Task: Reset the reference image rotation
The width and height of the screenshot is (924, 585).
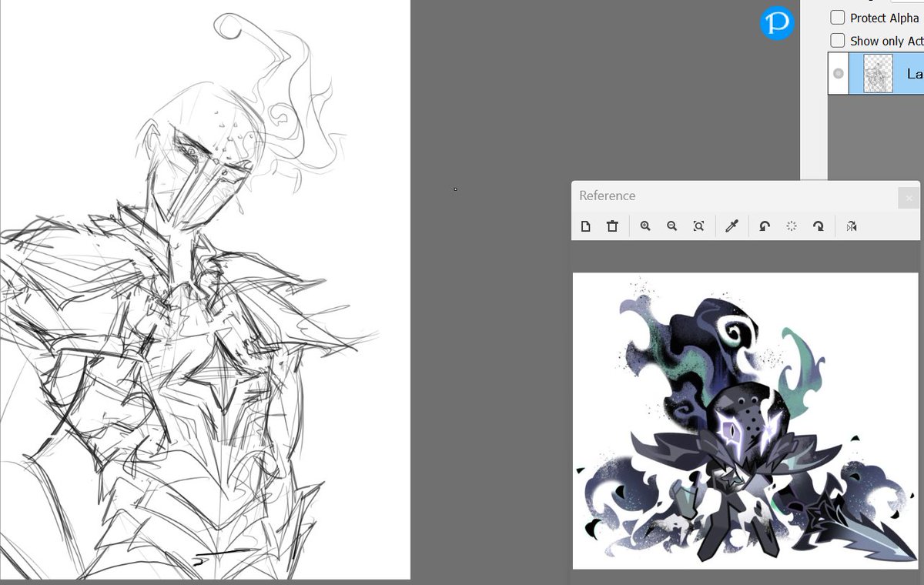Action: (791, 226)
